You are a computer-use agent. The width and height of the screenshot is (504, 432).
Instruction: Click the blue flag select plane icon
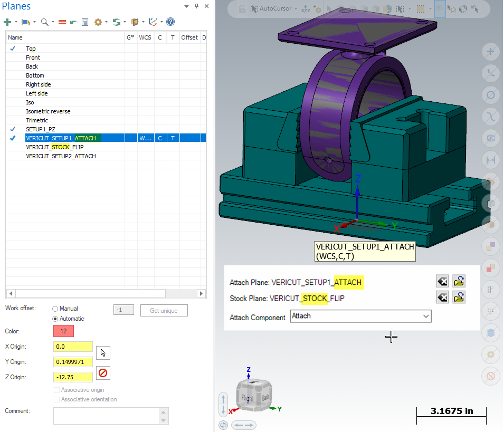pos(26,22)
